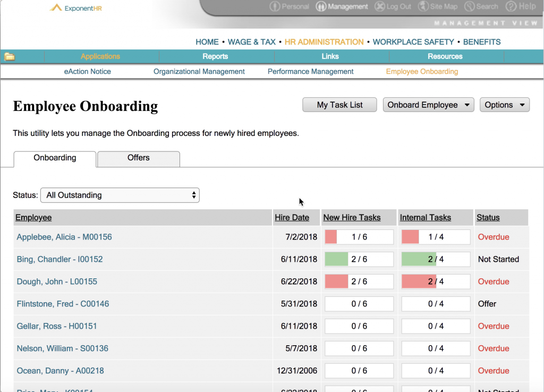This screenshot has width=544, height=392.
Task: Navigate to eAction Notice
Action: pos(87,71)
